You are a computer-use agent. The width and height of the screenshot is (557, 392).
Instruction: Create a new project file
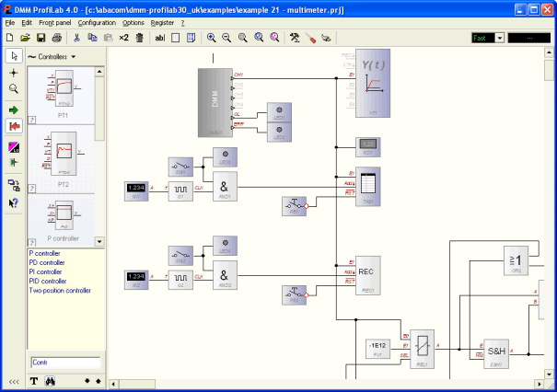tap(10, 38)
